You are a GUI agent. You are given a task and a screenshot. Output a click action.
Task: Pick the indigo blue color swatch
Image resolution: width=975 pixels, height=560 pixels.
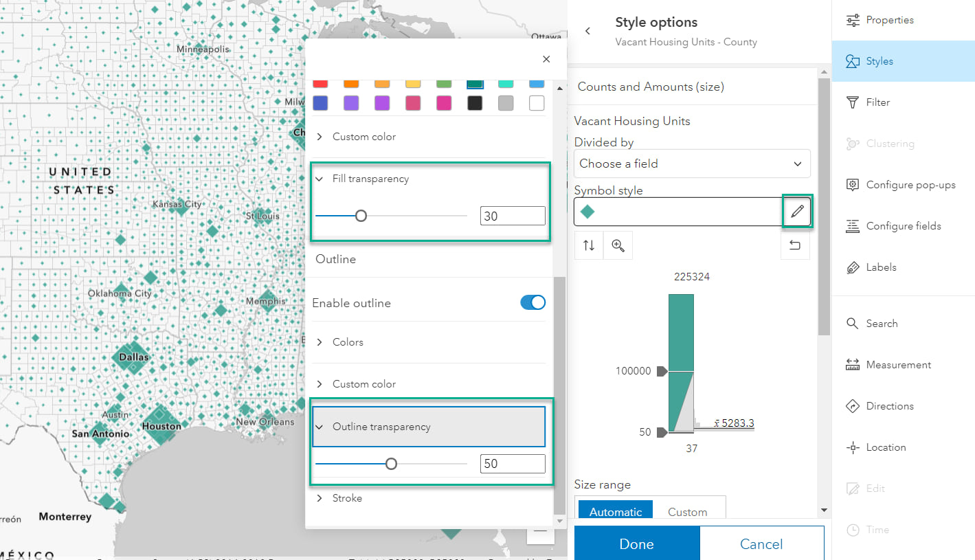(320, 103)
